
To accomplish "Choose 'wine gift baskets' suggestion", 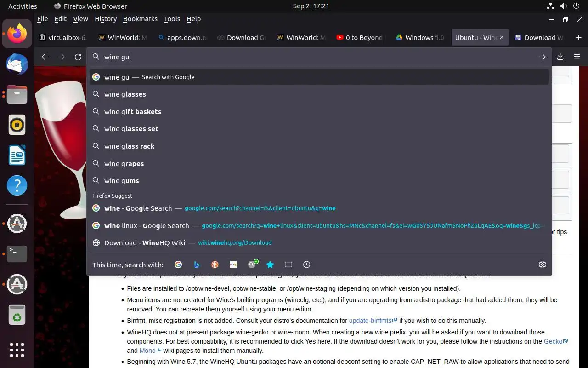I will [319, 111].
